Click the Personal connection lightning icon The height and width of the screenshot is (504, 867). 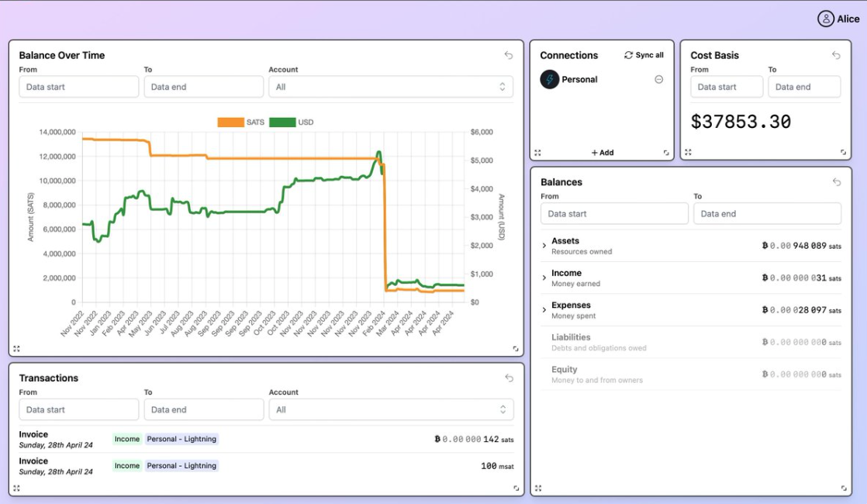[x=550, y=80]
